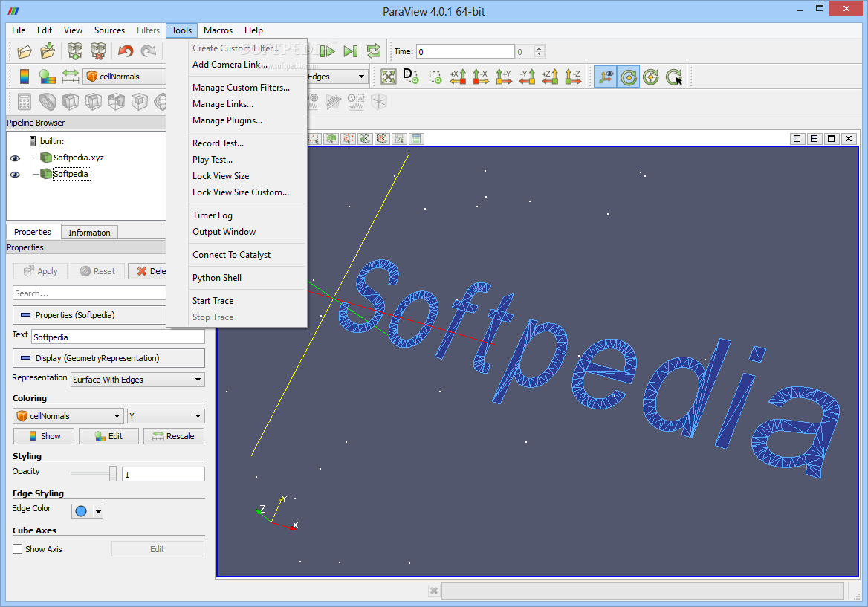This screenshot has width=868, height=607.
Task: Open the Representation dropdown
Action: click(137, 380)
